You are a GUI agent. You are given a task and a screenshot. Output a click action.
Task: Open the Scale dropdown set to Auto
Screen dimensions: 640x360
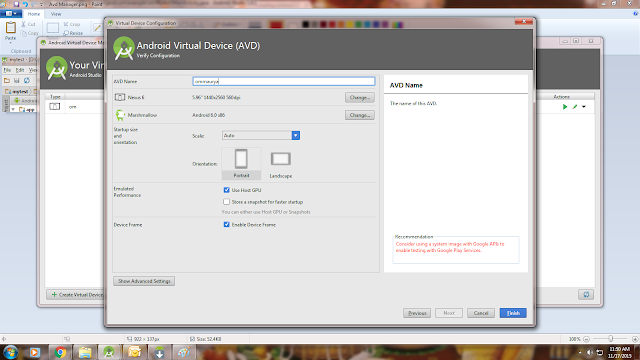261,135
